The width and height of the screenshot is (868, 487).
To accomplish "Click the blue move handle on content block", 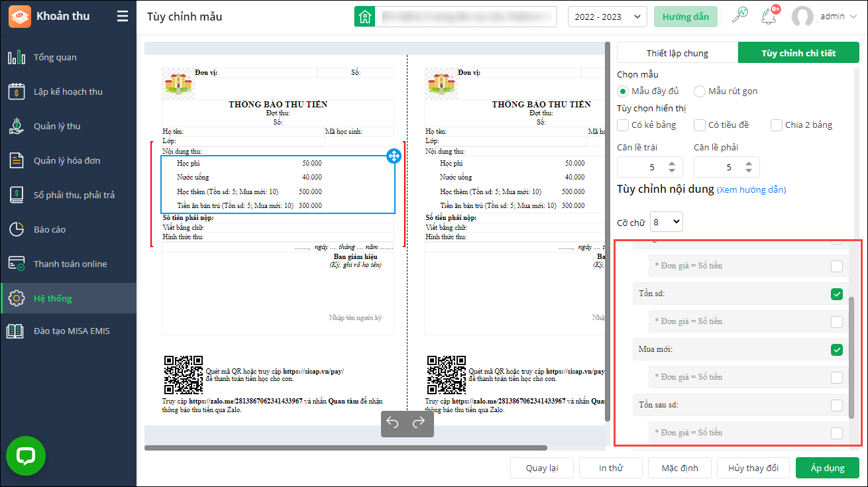I will coord(393,156).
